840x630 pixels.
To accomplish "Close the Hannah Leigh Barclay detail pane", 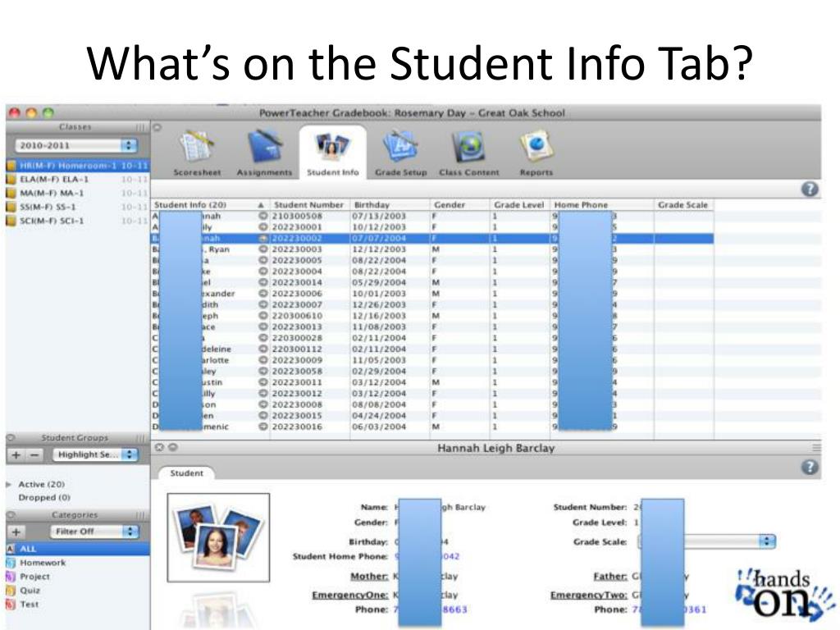I will coord(159,447).
